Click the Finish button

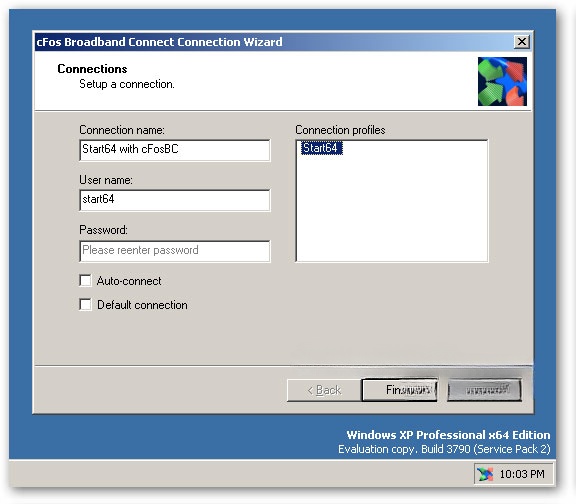click(x=400, y=390)
